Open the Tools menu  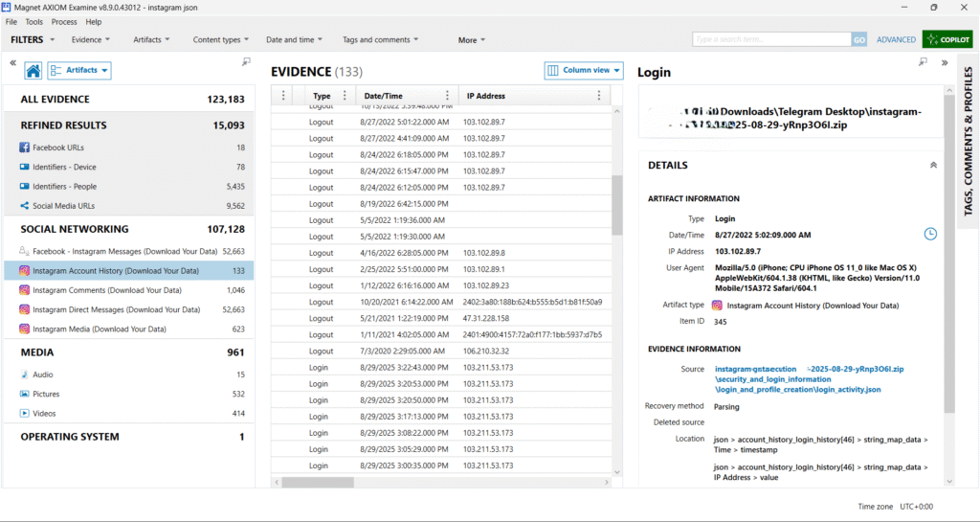click(34, 22)
